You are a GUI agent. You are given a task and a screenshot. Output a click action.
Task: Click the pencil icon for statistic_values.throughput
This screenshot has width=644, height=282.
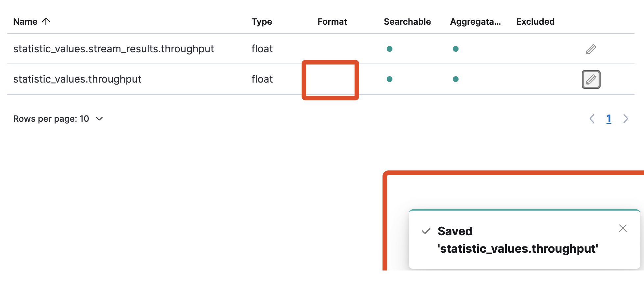click(x=591, y=79)
